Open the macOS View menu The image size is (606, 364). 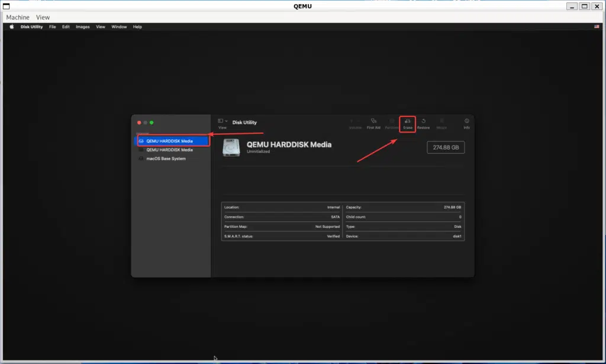point(101,27)
